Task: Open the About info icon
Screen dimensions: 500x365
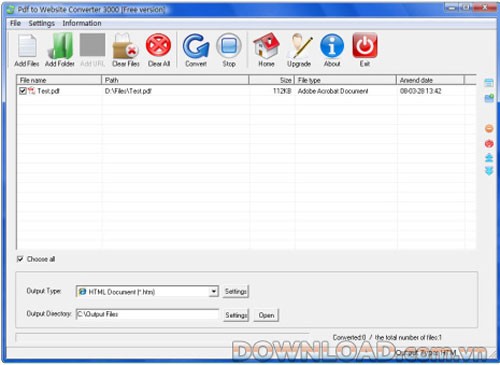Action: coord(332,46)
